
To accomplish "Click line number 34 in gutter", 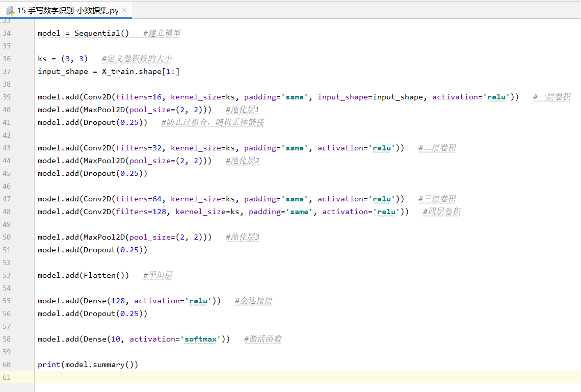I will (x=7, y=33).
